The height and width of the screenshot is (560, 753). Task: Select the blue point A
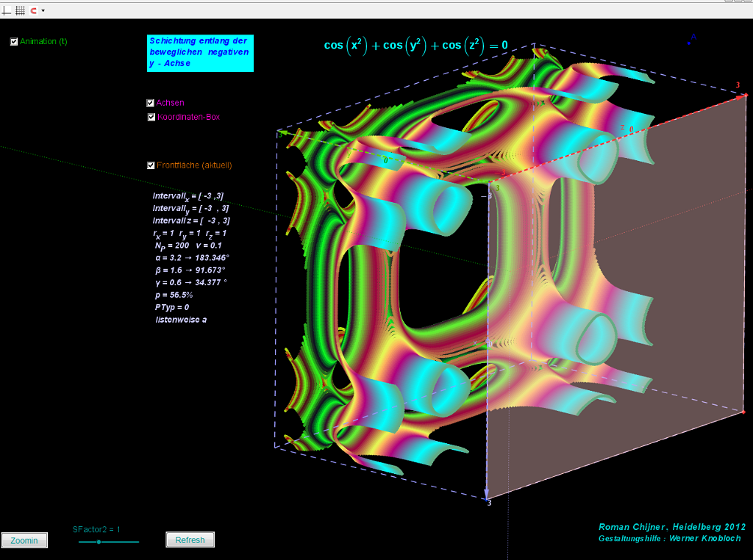click(x=689, y=43)
